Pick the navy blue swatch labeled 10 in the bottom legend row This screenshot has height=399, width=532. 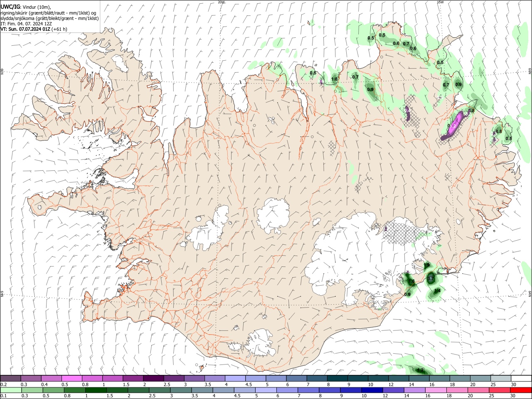pos(372,390)
